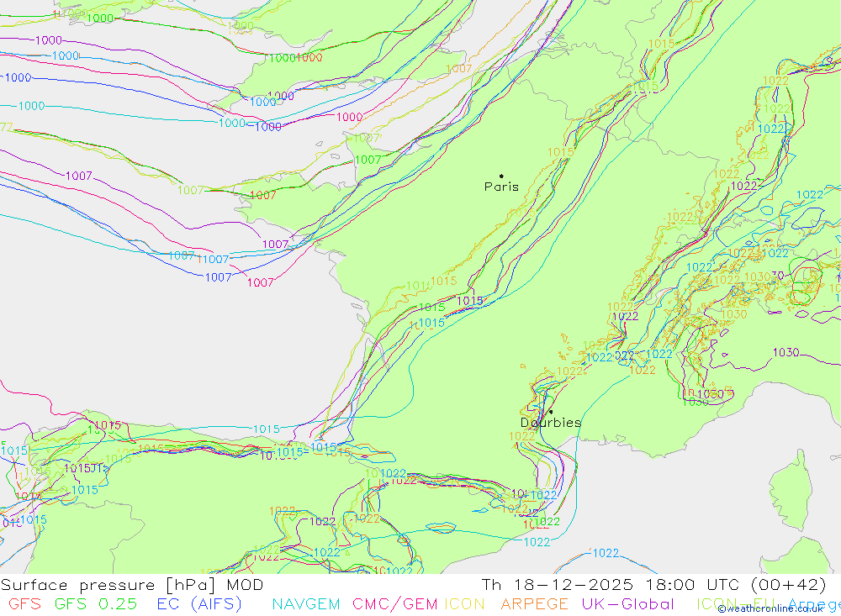Select the yellow ICON legend entry
841x616 pixels.
click(464, 604)
